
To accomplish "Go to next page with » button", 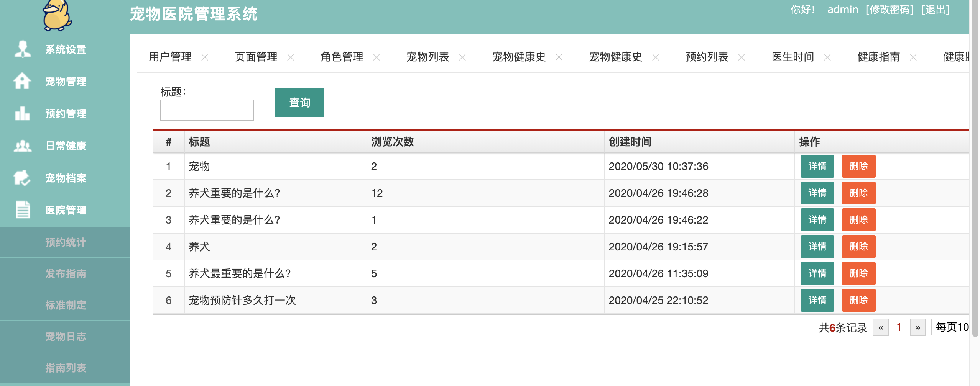I will [918, 327].
